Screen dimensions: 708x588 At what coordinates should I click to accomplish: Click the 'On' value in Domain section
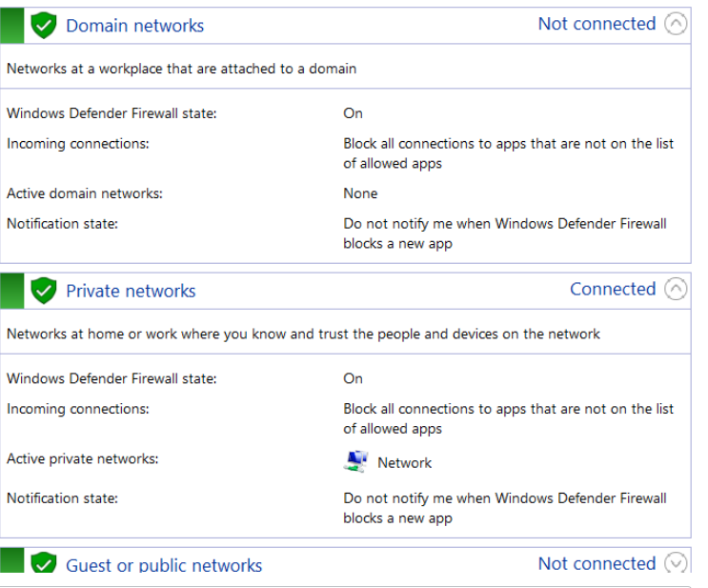click(x=353, y=112)
